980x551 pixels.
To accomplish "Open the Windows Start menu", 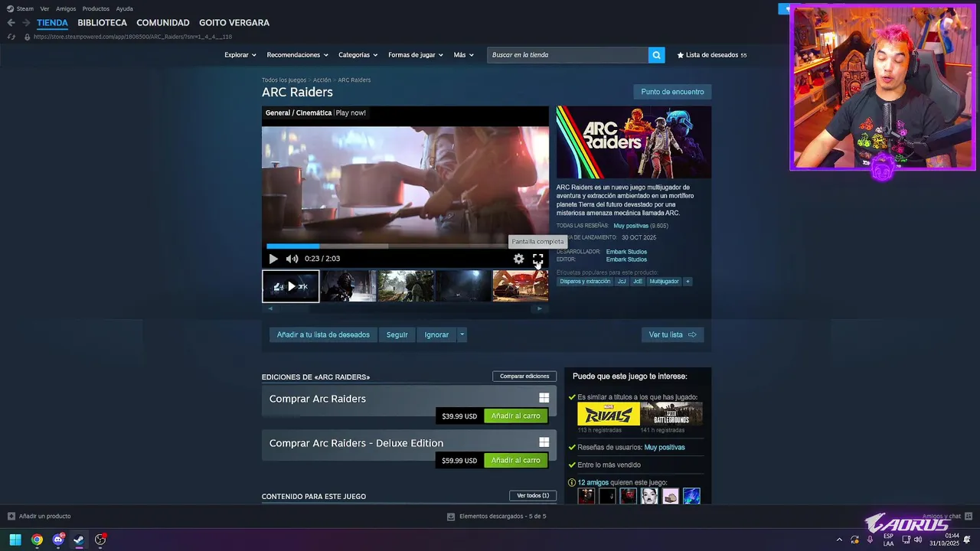I will pos(15,540).
